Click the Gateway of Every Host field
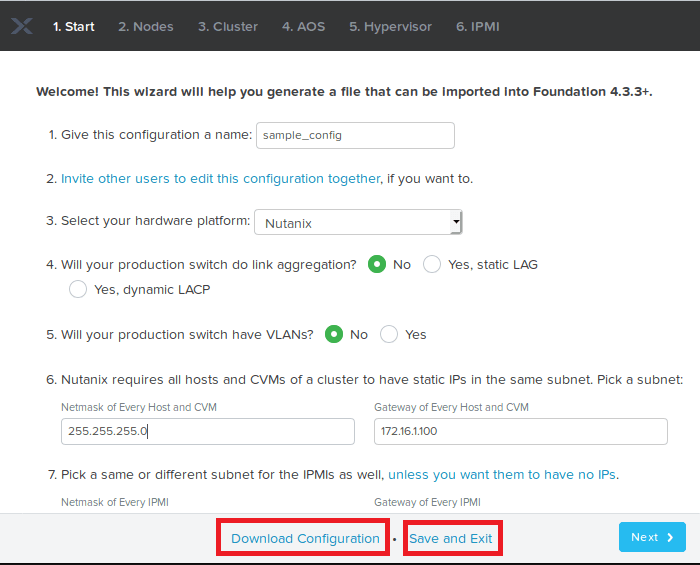 521,431
